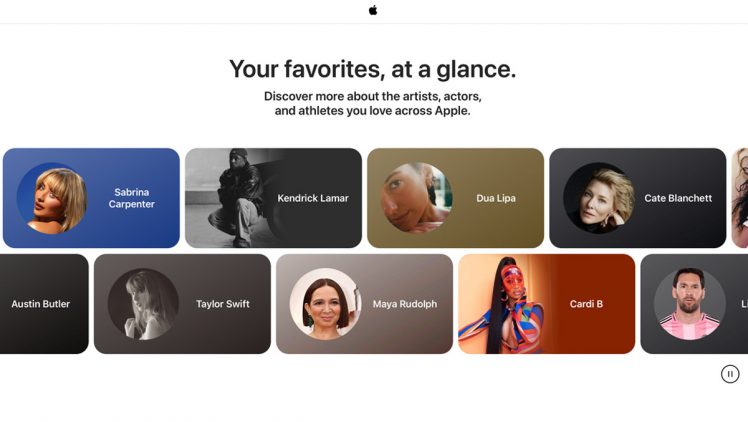Open the Kendrick Lamar card

point(273,198)
